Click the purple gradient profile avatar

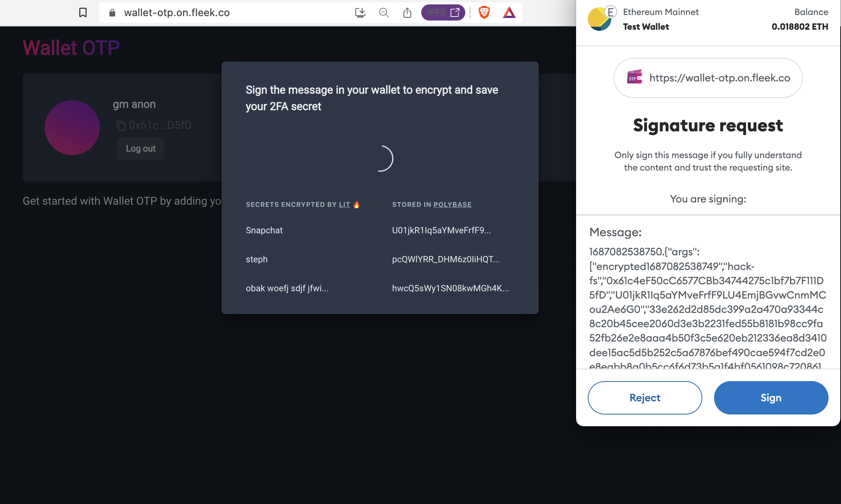coord(72,128)
